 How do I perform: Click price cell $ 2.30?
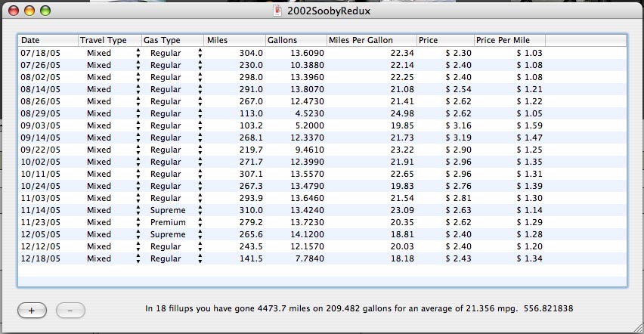pyautogui.click(x=458, y=53)
